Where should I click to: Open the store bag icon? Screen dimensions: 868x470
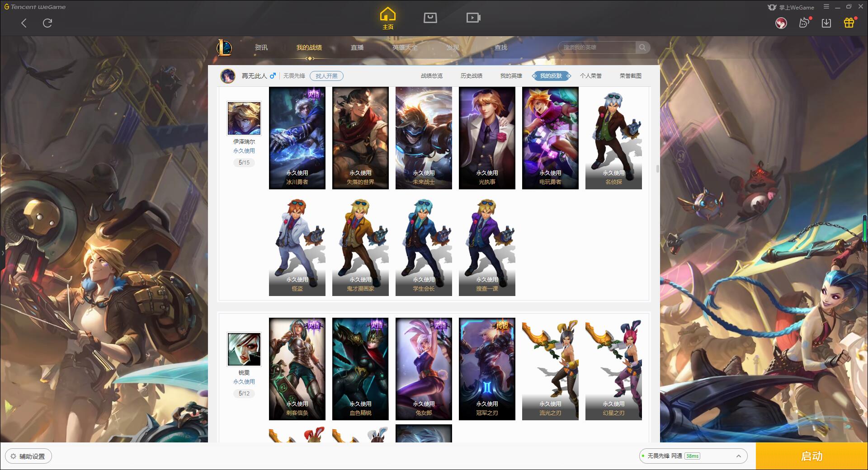430,18
